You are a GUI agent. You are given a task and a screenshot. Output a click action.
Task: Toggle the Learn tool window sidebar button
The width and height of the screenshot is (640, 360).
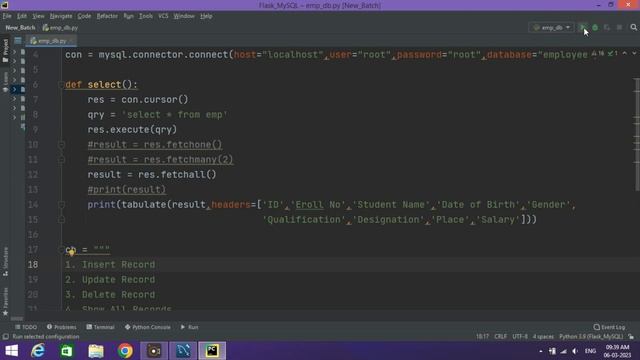5,82
